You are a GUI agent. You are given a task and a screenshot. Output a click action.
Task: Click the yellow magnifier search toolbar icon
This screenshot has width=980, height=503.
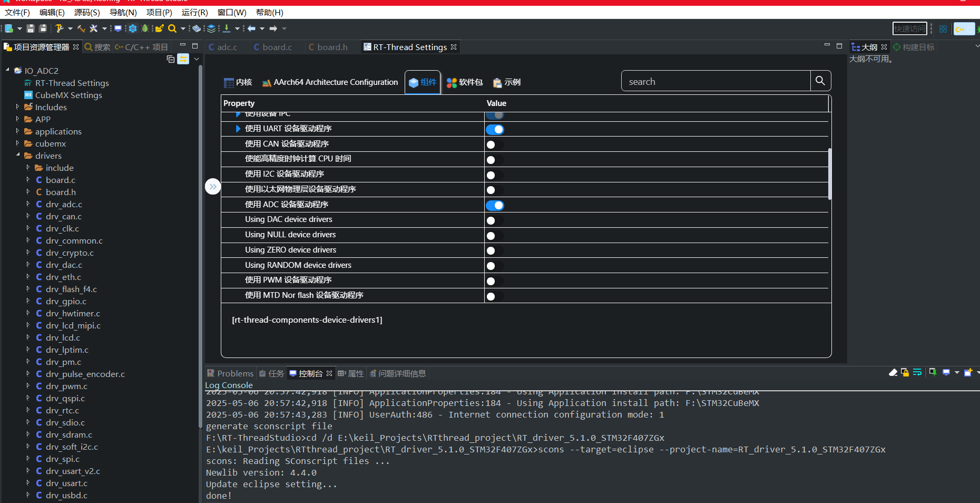(x=172, y=28)
